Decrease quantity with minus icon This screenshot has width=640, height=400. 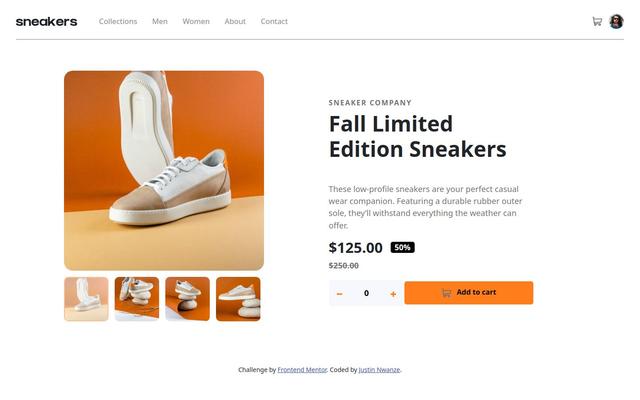pos(340,293)
